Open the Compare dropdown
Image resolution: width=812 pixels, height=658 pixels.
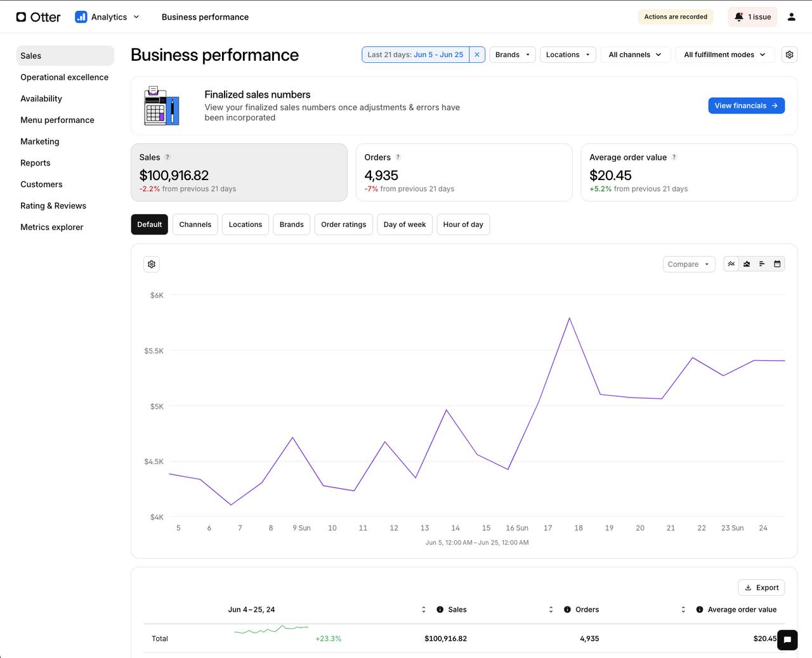(688, 264)
